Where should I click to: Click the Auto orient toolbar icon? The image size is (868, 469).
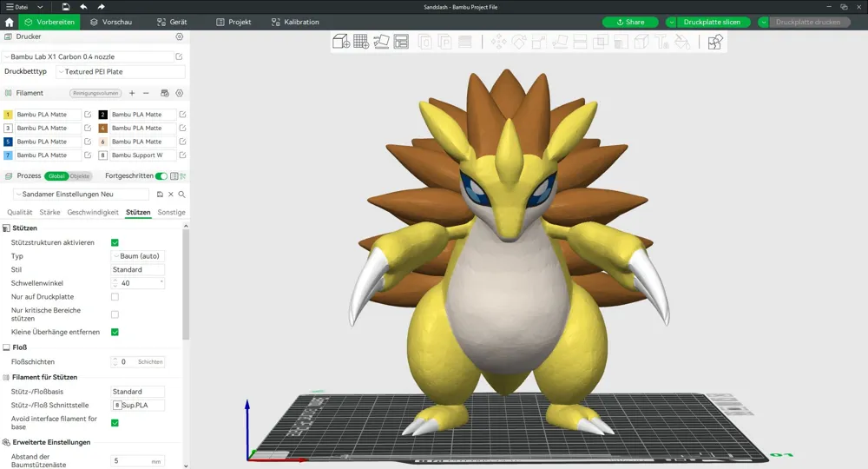(x=381, y=42)
